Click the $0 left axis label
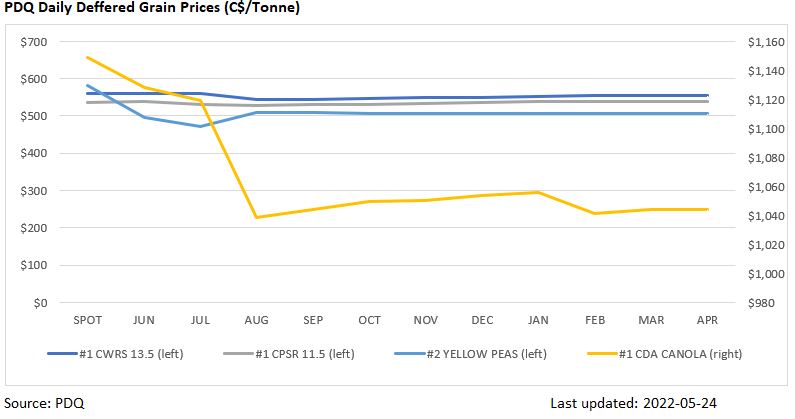The height and width of the screenshot is (419, 795). pos(40,303)
